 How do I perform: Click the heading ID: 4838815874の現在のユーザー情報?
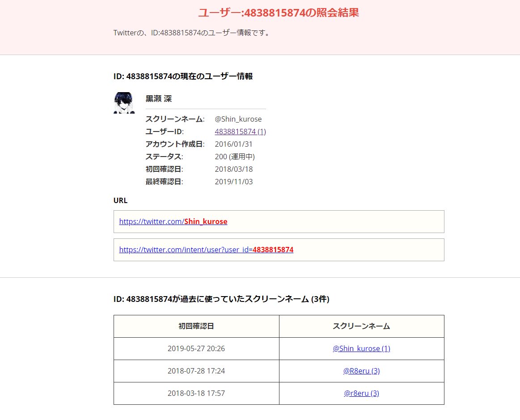[x=183, y=76]
